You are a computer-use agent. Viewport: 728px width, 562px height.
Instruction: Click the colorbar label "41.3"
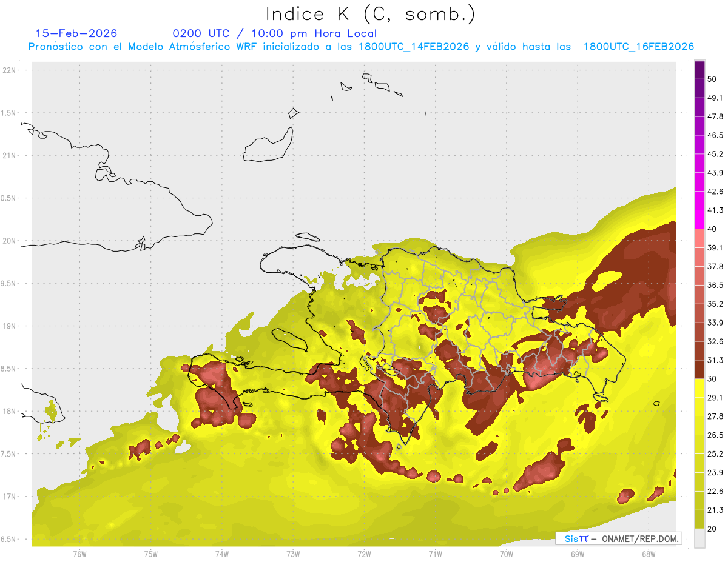click(x=715, y=210)
